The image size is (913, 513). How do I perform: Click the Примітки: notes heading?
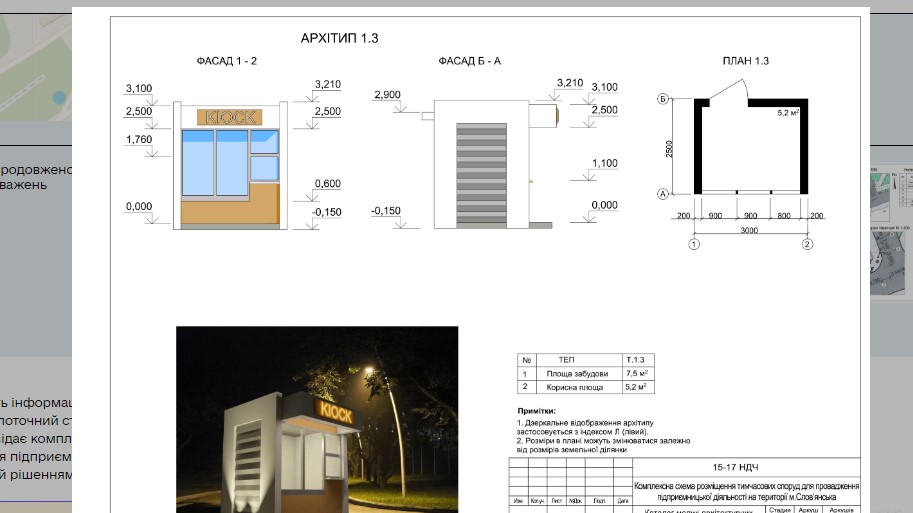(x=537, y=411)
